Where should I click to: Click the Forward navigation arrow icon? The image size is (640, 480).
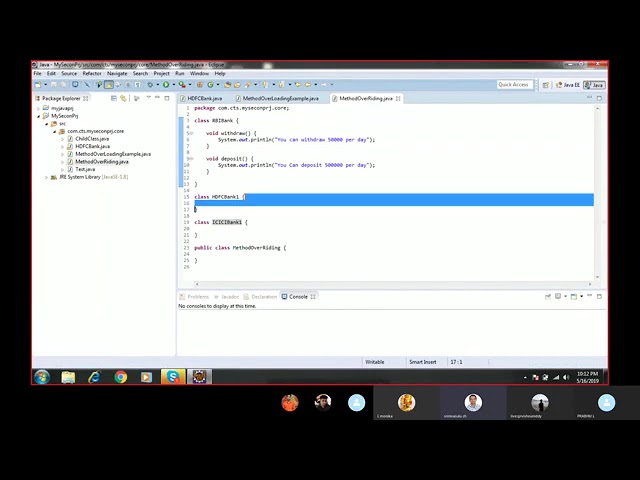pos(324,84)
